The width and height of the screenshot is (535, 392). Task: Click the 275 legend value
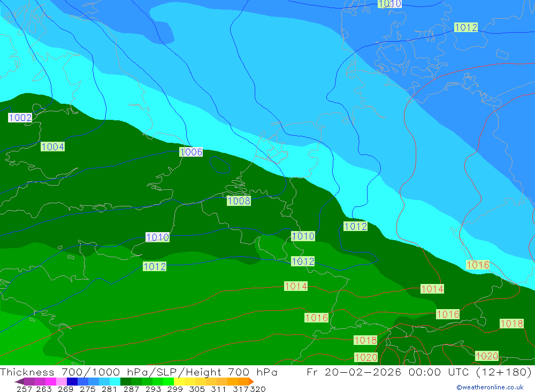87,389
